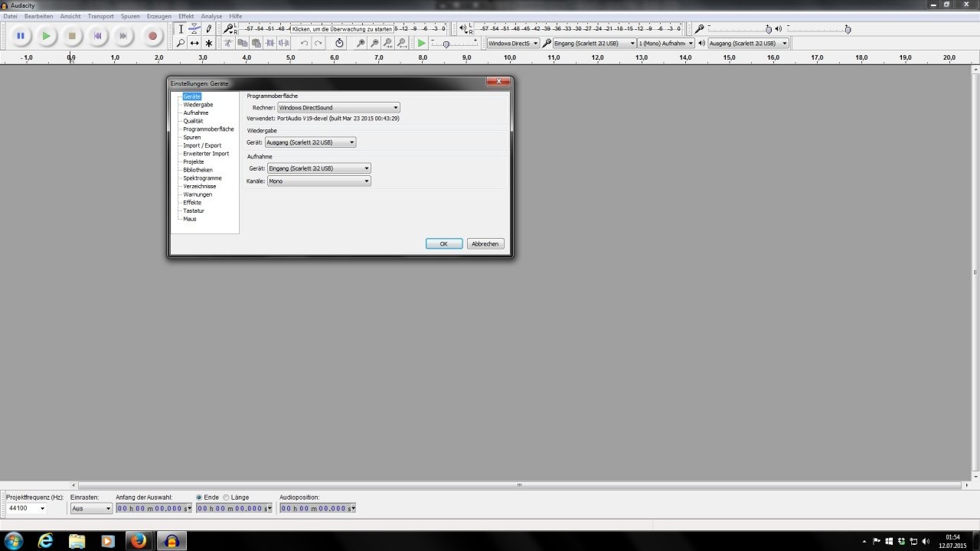Screen dimensions: 980x551
Task: Click the red Record button
Action: [152, 36]
